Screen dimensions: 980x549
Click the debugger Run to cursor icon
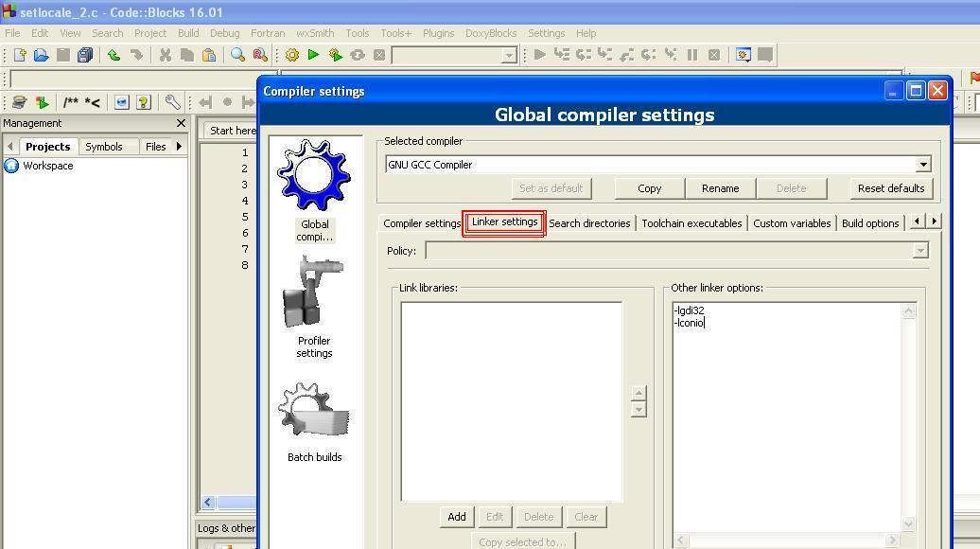(562, 55)
